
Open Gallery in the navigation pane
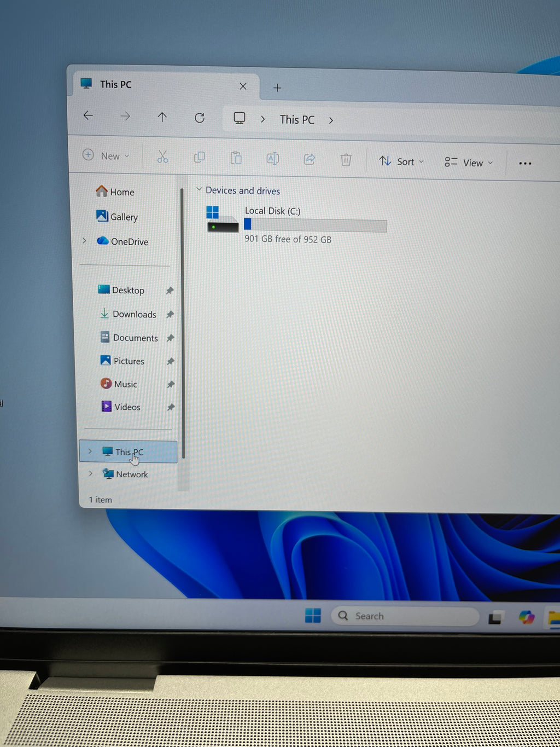[117, 216]
